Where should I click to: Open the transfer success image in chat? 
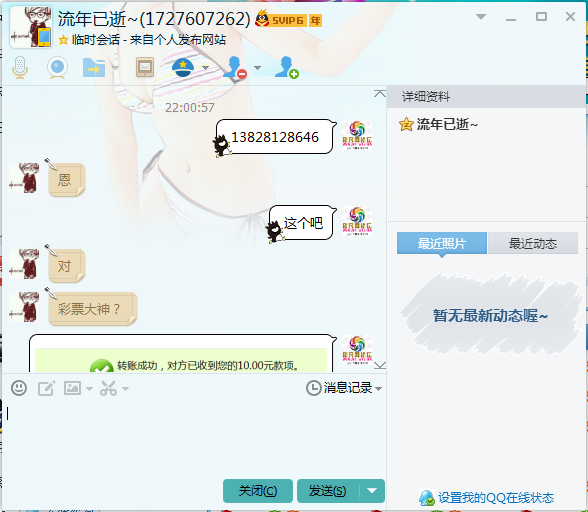point(181,360)
